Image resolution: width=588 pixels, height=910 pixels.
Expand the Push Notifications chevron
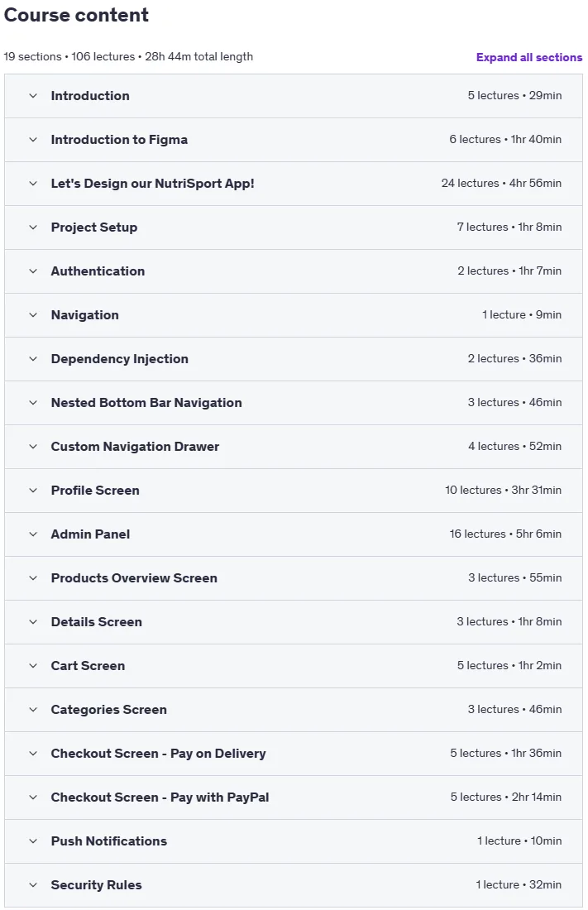pyautogui.click(x=33, y=841)
